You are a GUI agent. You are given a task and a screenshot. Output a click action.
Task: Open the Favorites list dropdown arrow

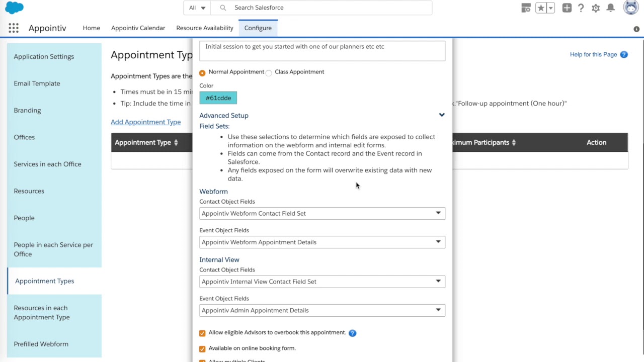[551, 8]
